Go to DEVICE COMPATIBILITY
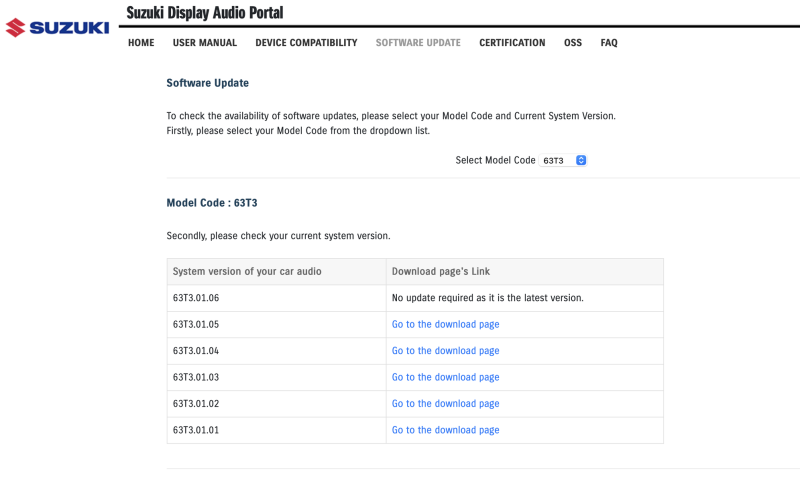800x485 pixels. [x=306, y=43]
